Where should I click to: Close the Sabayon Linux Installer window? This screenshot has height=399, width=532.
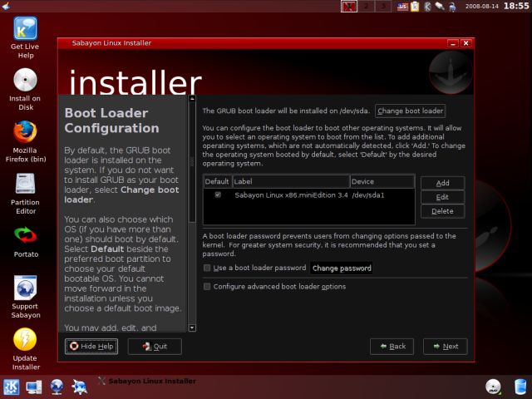[466, 43]
